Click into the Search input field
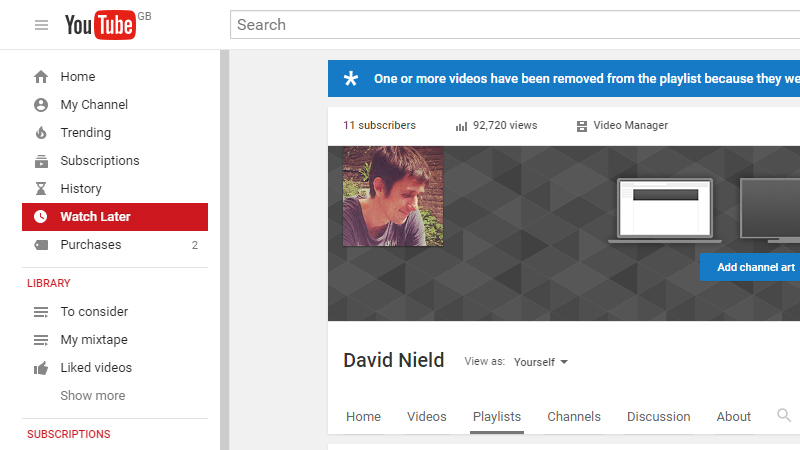Viewport: 800px width, 450px height. coord(515,24)
